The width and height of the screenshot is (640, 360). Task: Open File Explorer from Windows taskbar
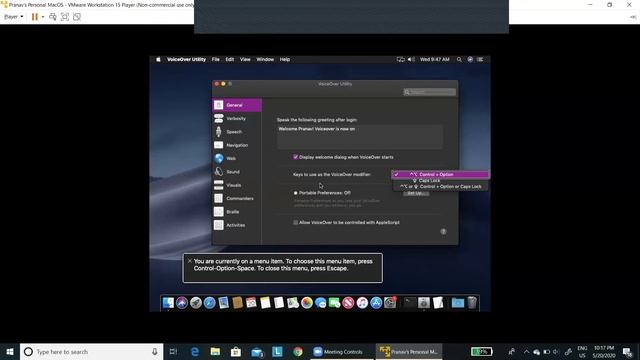215,352
